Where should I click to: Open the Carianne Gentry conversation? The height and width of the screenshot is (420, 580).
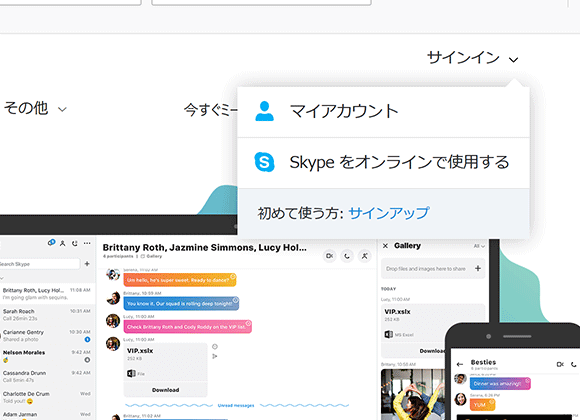click(x=47, y=336)
